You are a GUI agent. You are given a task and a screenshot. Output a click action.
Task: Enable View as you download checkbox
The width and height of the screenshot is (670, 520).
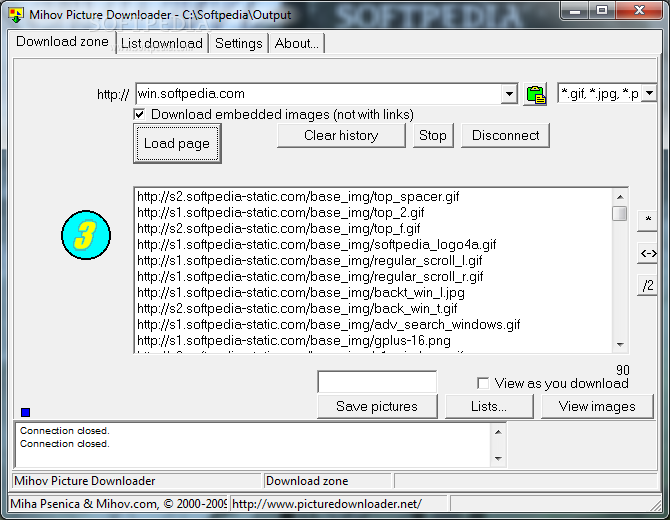(483, 383)
